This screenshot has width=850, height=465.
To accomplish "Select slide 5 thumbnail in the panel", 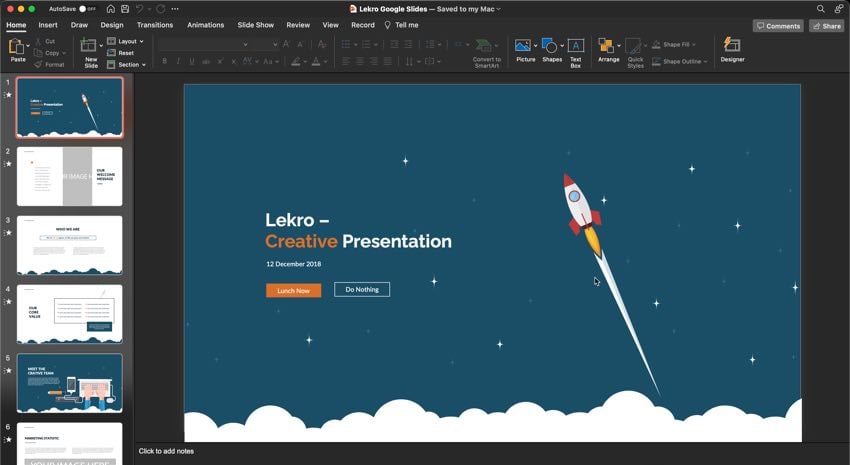I will [x=69, y=382].
